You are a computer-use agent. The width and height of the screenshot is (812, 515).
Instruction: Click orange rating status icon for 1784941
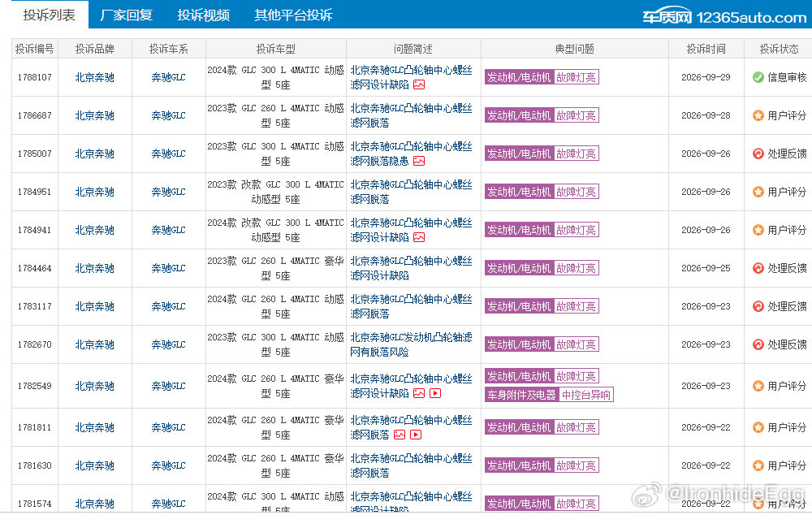pos(758,230)
